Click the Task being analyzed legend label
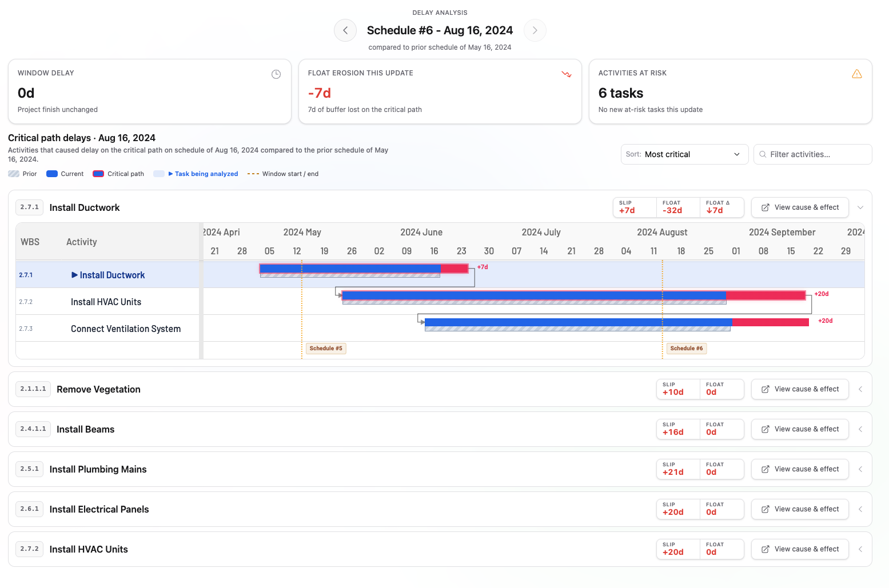The width and height of the screenshot is (889, 588). (206, 174)
